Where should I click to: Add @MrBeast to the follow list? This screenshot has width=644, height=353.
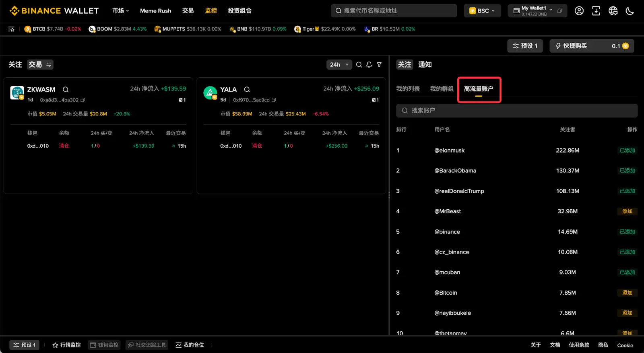pos(627,211)
